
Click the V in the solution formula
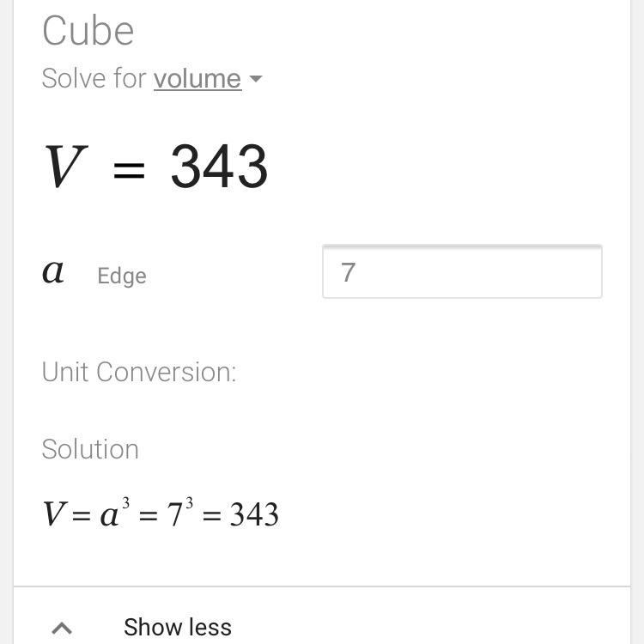53,515
